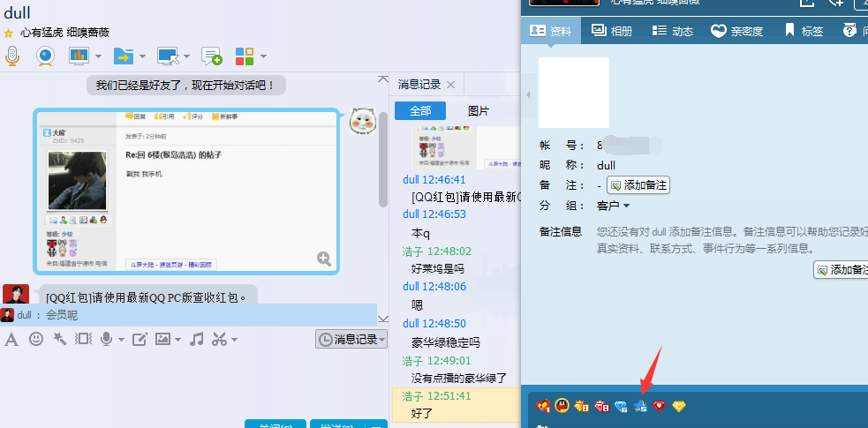Select the '好莱坞是吗' message in records
The width and height of the screenshot is (868, 428).
point(438,269)
